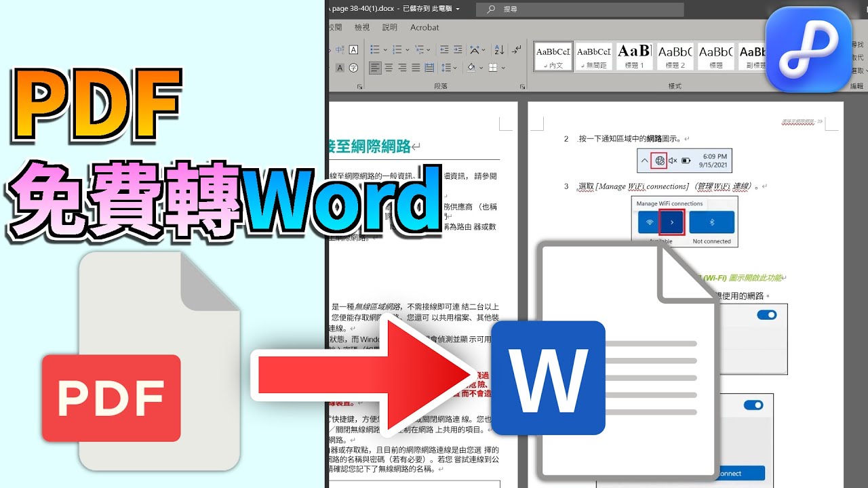Switch to the Acrobat ribbon tab
Screen dimensions: 868x488
click(425, 28)
